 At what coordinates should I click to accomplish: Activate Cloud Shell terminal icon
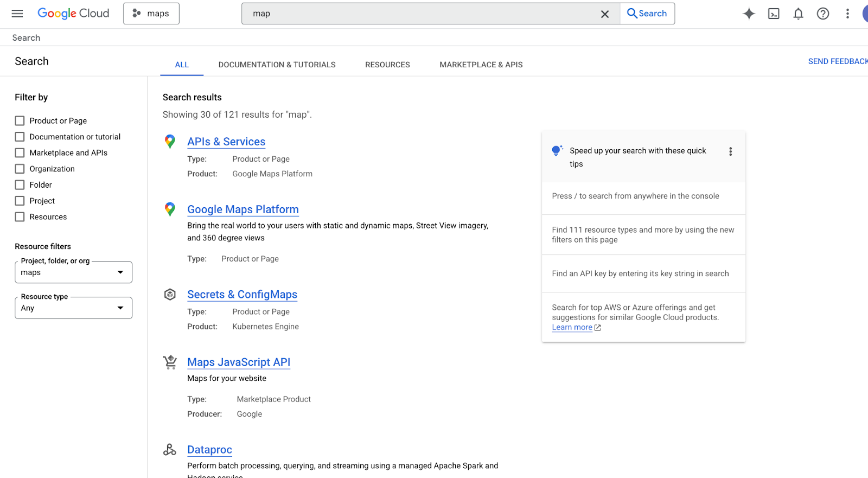click(x=774, y=14)
